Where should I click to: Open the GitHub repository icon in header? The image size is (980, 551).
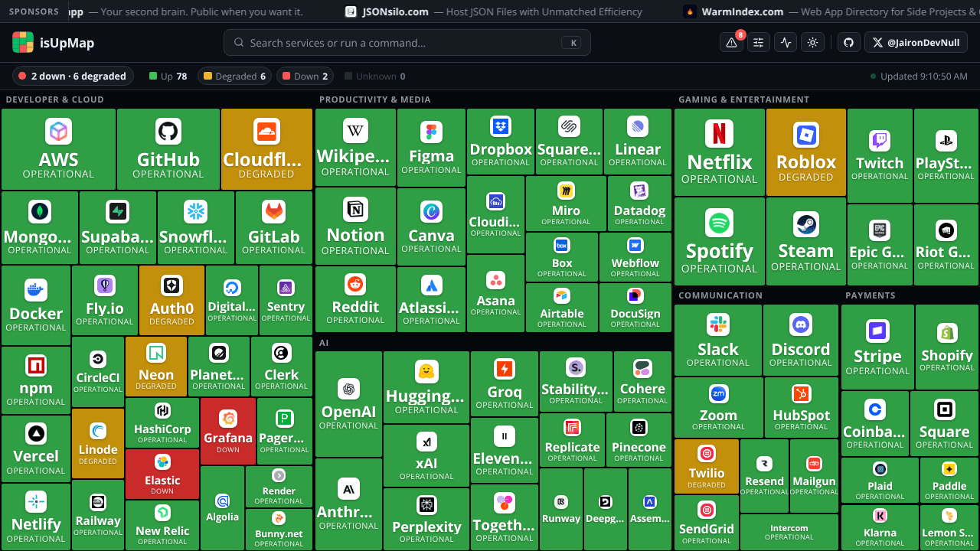pos(848,43)
